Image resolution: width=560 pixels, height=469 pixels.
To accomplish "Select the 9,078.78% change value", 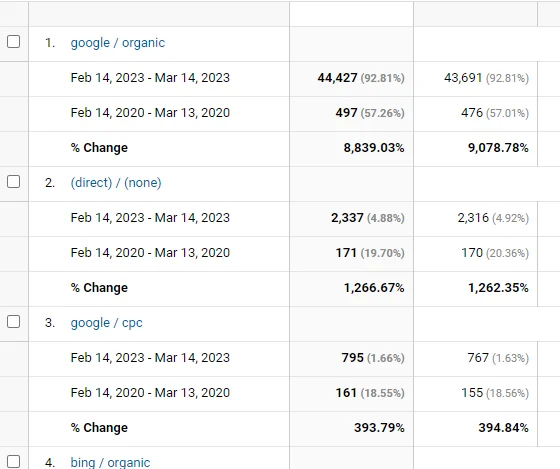I will click(x=498, y=148).
